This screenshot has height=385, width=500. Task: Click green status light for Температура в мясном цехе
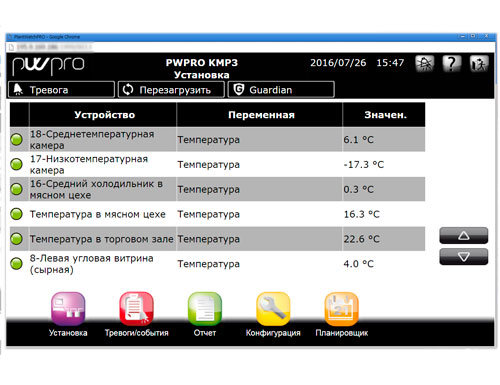pyautogui.click(x=16, y=214)
